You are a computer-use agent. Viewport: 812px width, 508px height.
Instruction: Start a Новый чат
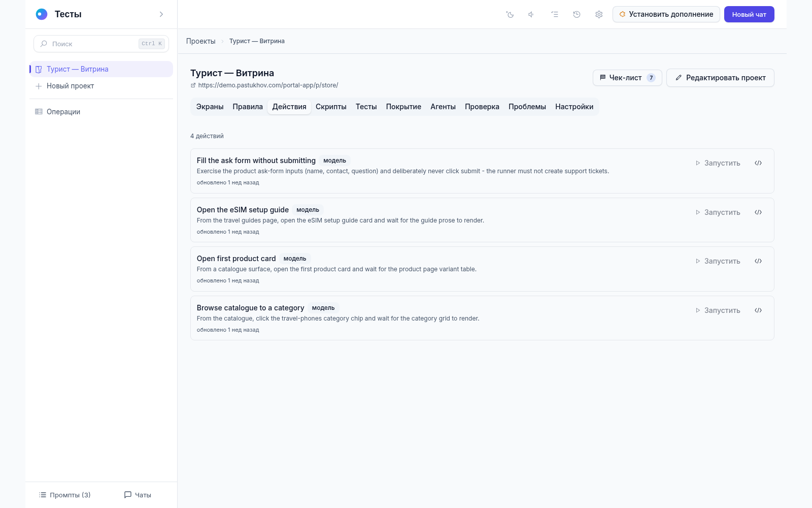point(749,14)
